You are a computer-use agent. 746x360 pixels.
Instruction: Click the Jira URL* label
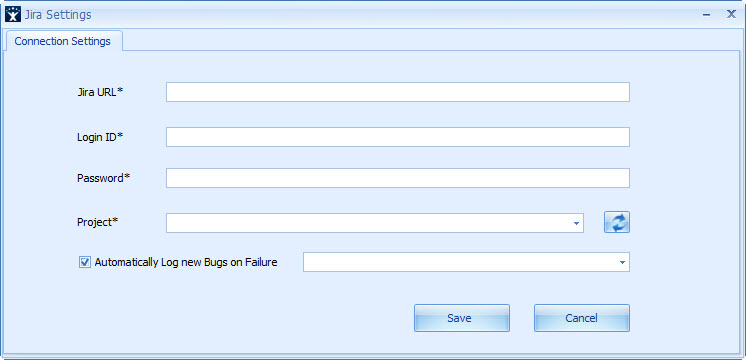tap(100, 92)
